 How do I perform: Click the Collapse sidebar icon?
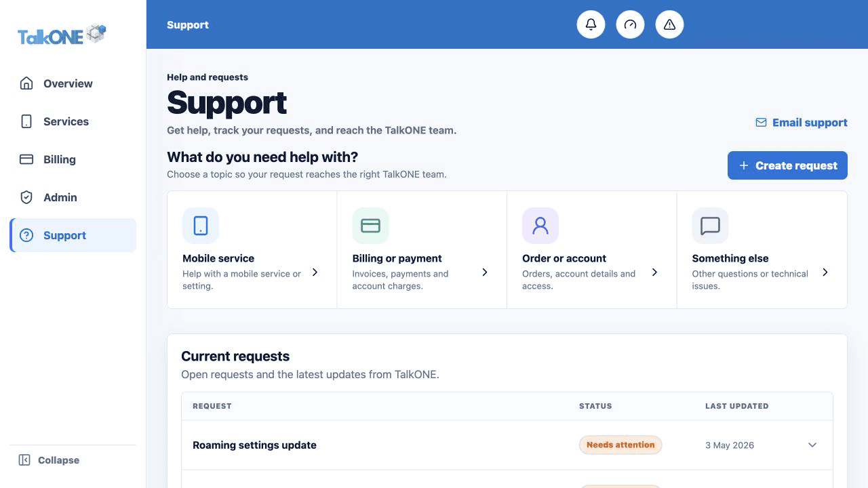(24, 460)
